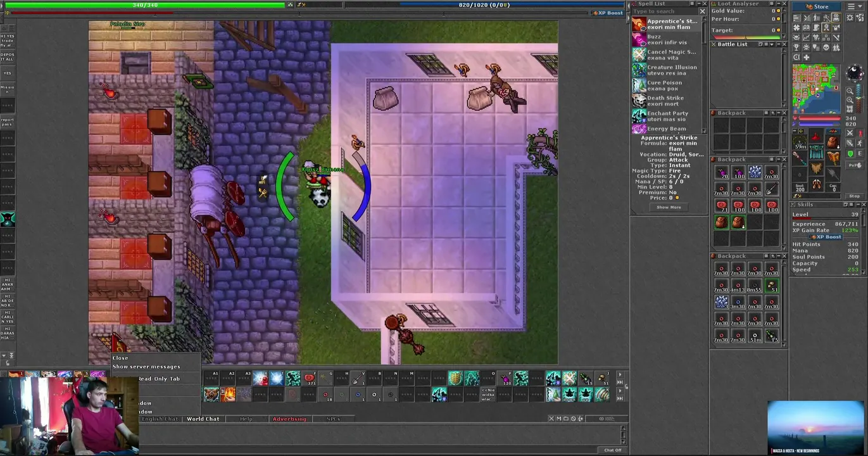868x456 pixels.
Task: Click the town minimap
Action: (816, 89)
